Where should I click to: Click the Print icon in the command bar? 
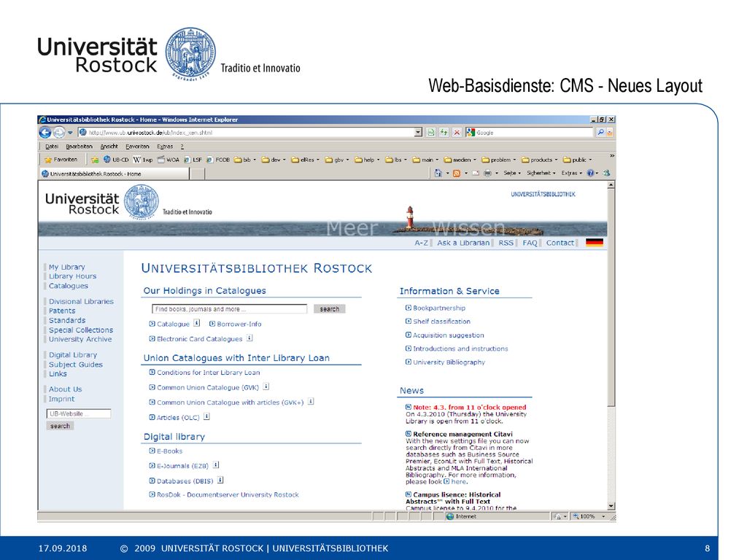coord(487,174)
